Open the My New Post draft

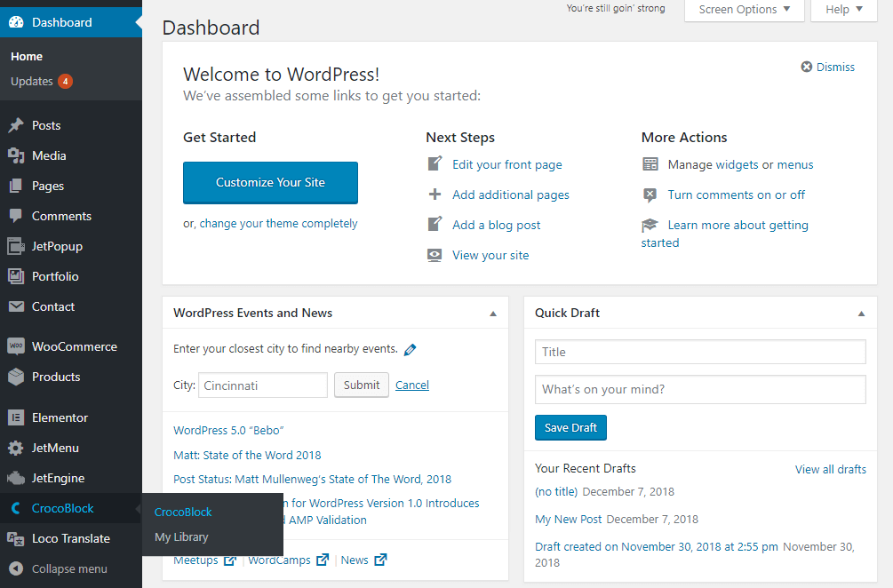(568, 519)
